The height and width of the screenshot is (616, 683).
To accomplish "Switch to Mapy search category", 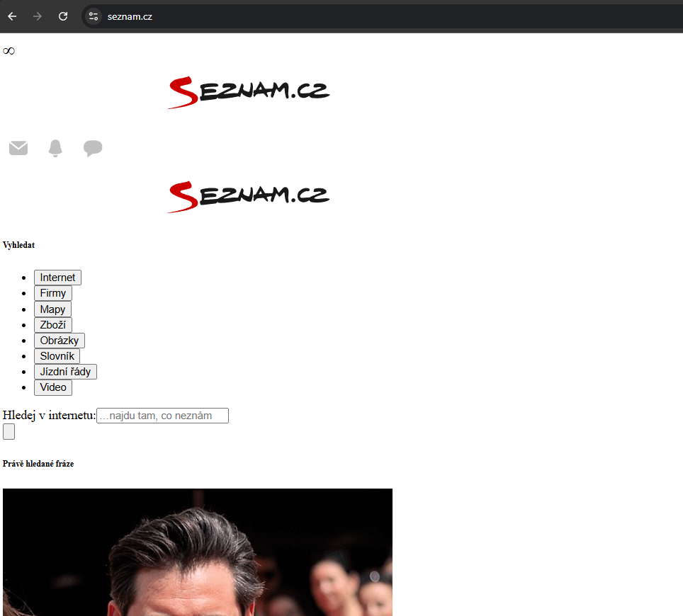I will click(x=52, y=309).
